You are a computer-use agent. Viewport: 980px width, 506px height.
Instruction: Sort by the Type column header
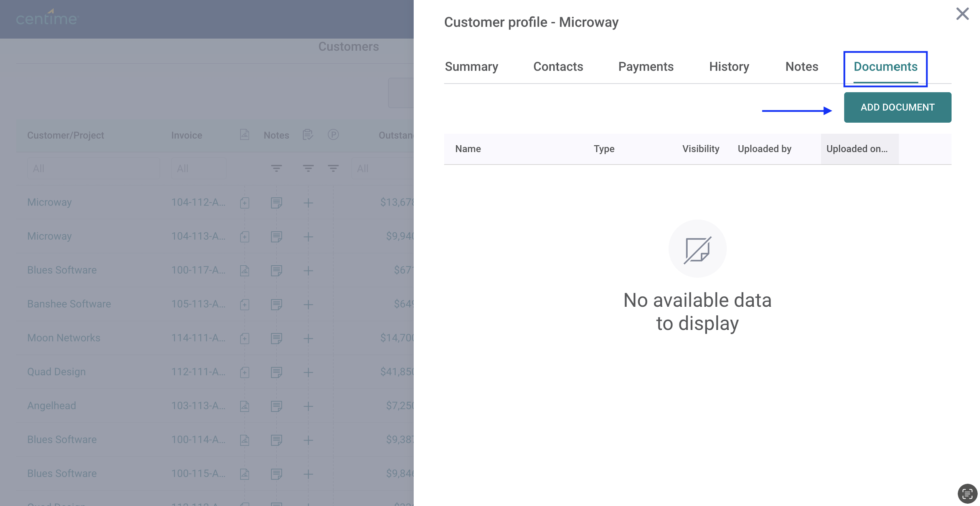click(x=604, y=149)
